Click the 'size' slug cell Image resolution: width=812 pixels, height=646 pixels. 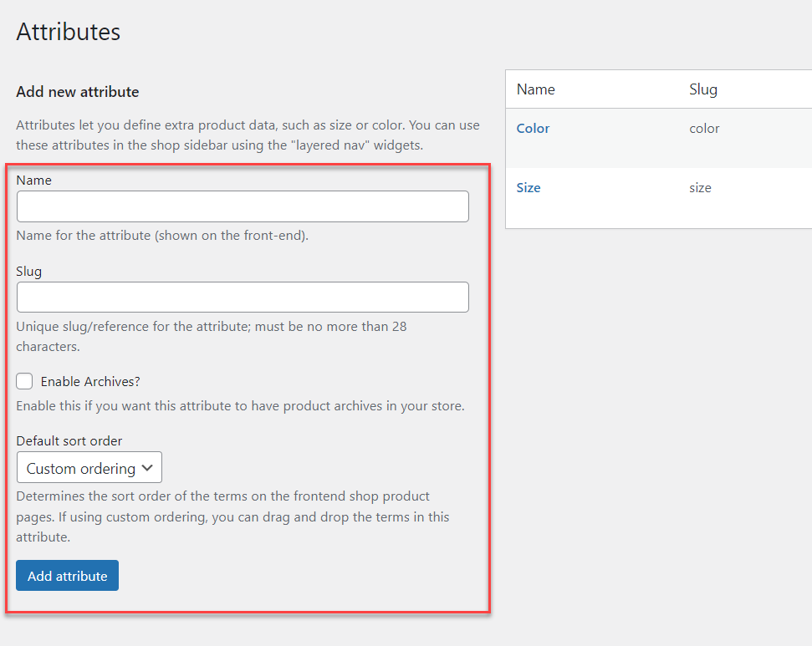click(x=700, y=188)
